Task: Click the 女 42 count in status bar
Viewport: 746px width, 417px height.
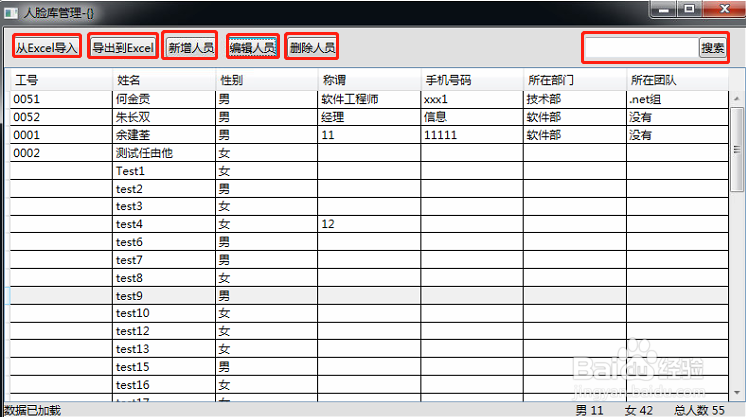Action: tap(639, 410)
